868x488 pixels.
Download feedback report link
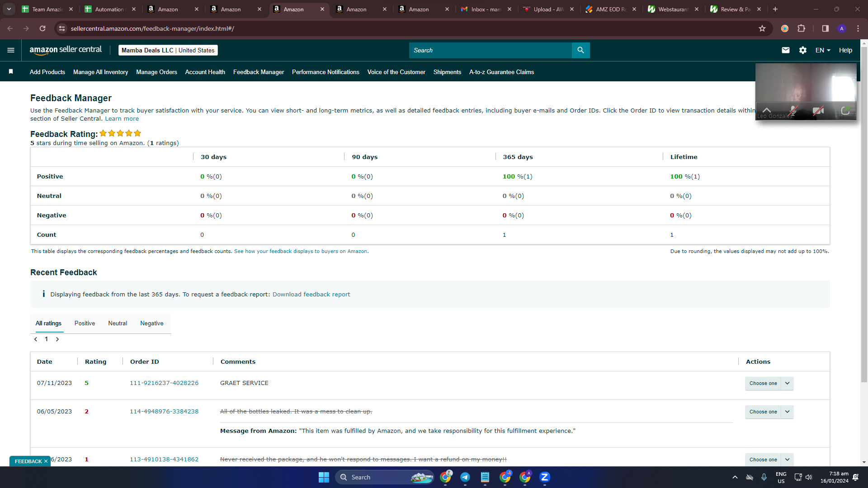pyautogui.click(x=311, y=295)
